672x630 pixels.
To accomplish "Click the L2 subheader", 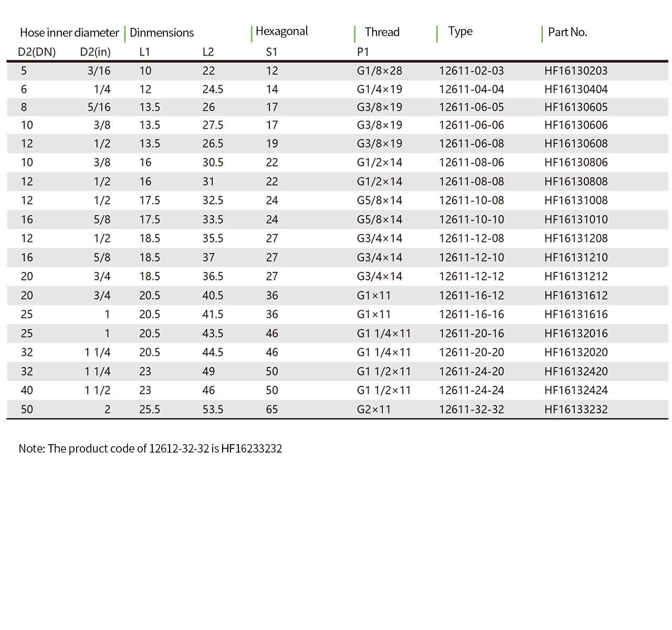I will click(208, 52).
